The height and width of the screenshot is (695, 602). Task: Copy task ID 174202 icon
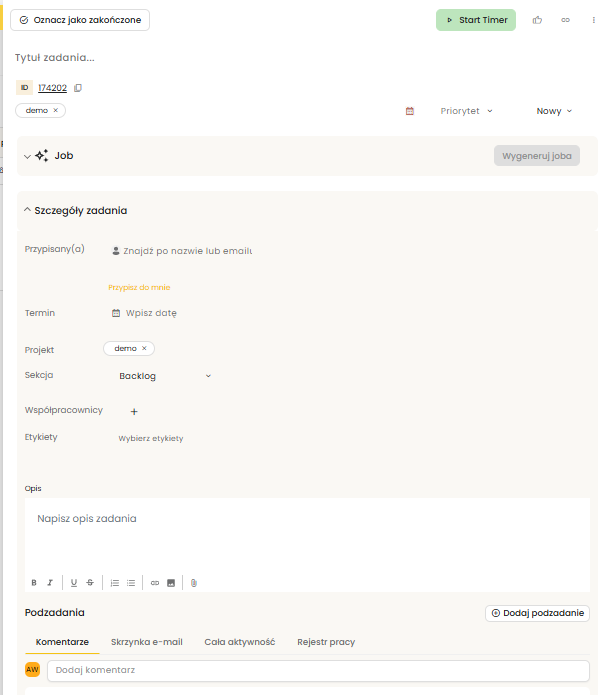(x=78, y=88)
